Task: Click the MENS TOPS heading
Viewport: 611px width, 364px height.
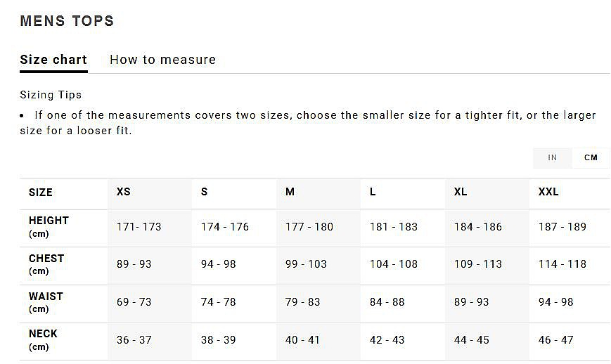Action: tap(67, 21)
